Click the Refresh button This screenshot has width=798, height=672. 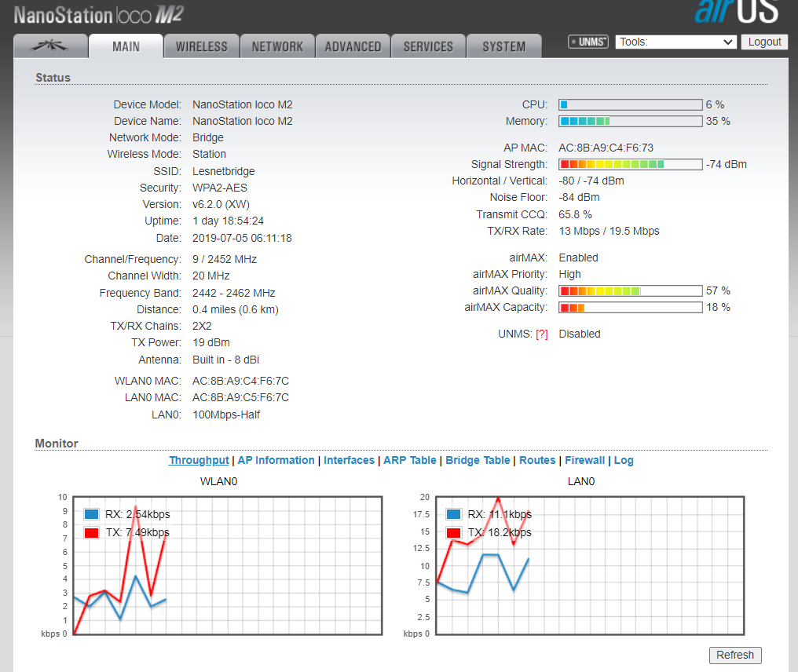(735, 656)
